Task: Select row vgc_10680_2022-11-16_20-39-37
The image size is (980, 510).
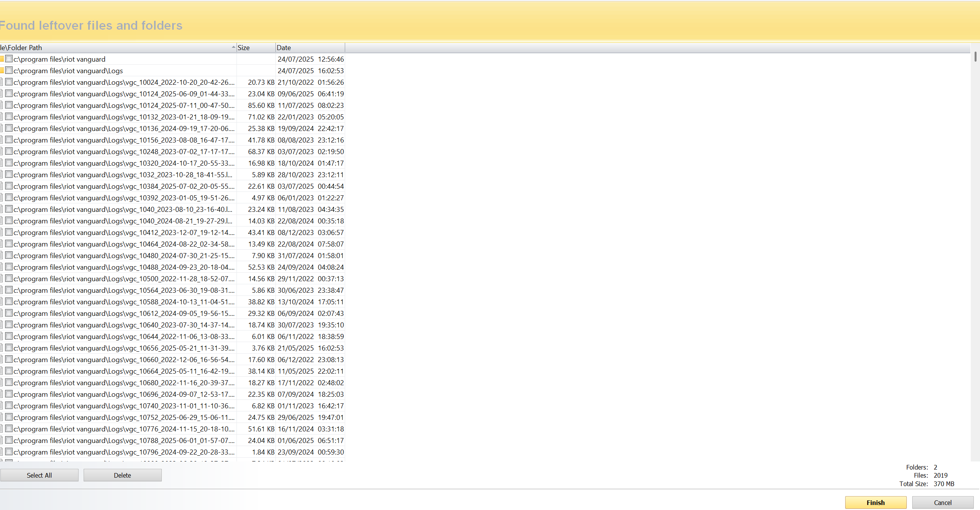Action: coord(172,382)
